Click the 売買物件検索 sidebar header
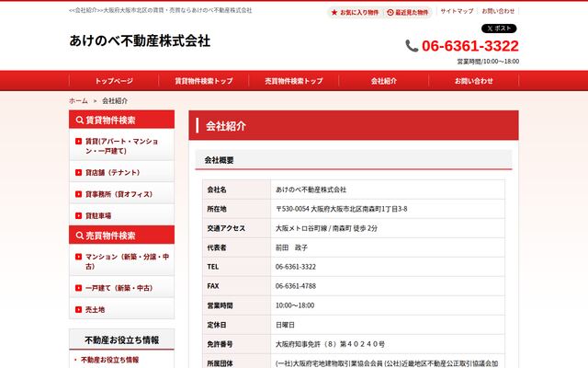The height and width of the screenshot is (368, 588). tap(122, 236)
